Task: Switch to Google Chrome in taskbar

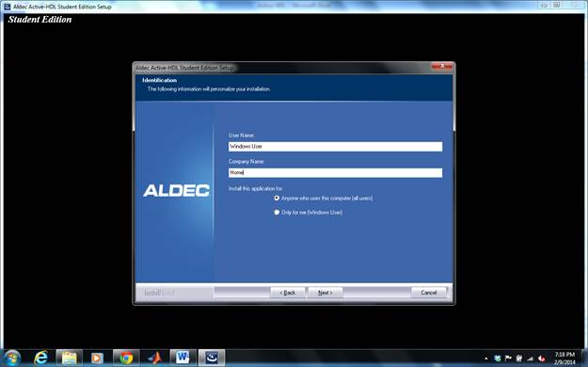Action: pyautogui.click(x=126, y=358)
